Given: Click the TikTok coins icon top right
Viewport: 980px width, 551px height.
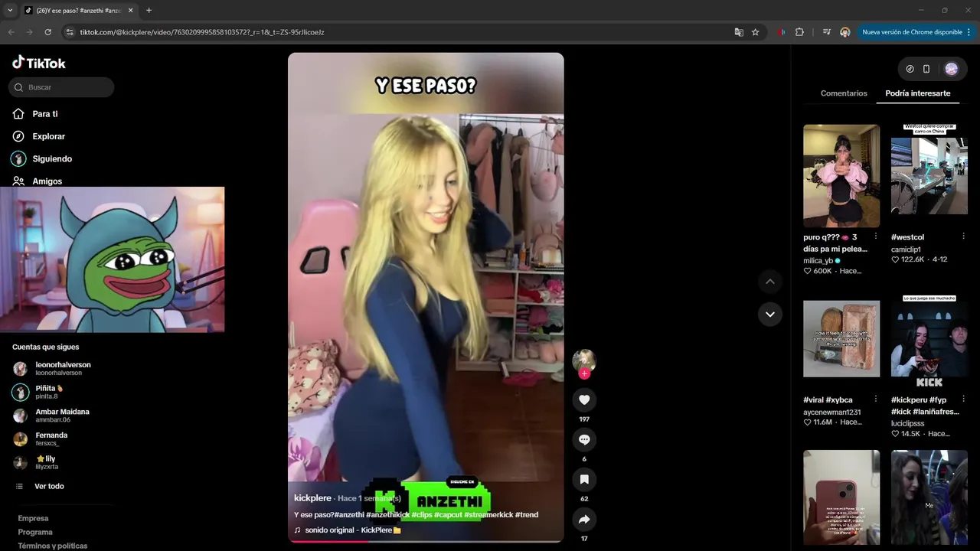Looking at the screenshot, I should (910, 69).
